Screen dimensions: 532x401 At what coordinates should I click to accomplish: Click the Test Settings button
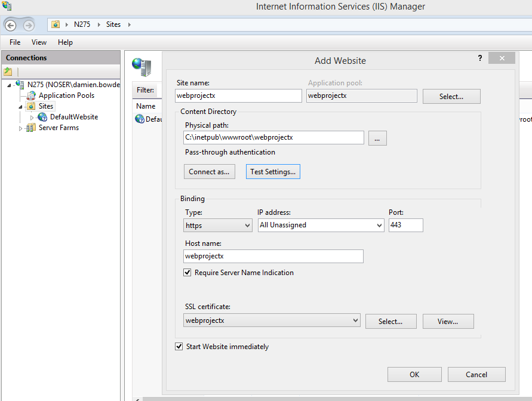[272, 172]
